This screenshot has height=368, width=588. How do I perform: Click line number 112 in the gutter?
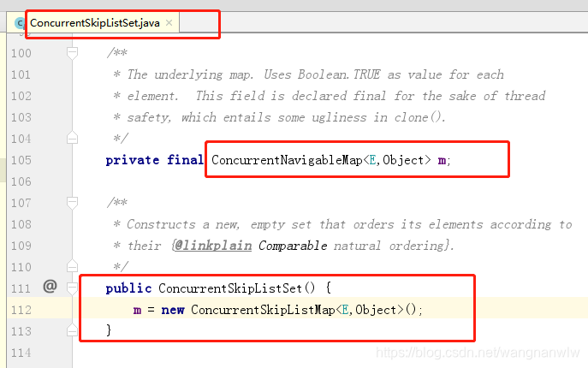point(21,310)
